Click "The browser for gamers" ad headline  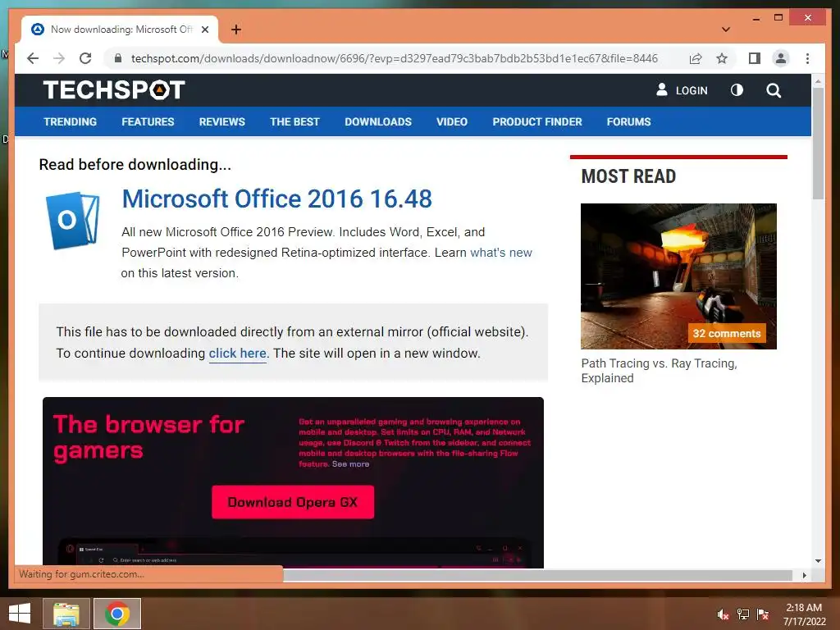pyautogui.click(x=149, y=438)
